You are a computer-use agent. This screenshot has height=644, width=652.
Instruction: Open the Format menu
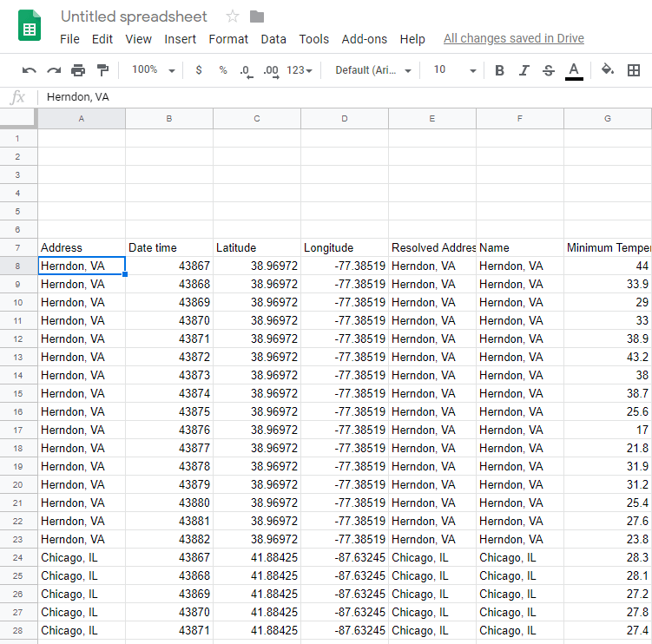pyautogui.click(x=228, y=39)
